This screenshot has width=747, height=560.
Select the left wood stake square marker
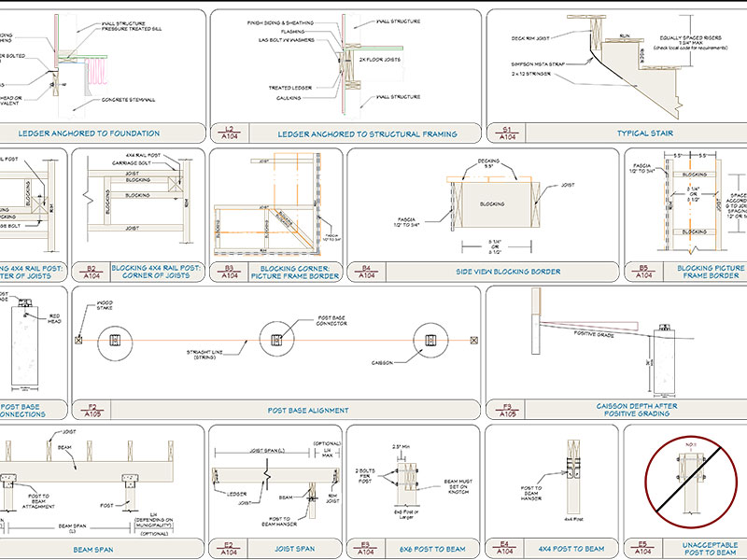(x=78, y=340)
